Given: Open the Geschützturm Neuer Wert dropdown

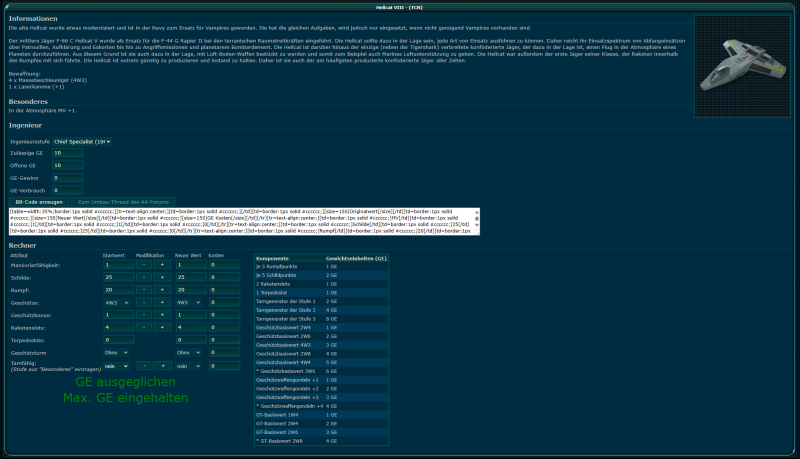Looking at the screenshot, I should pyautogui.click(x=189, y=352).
